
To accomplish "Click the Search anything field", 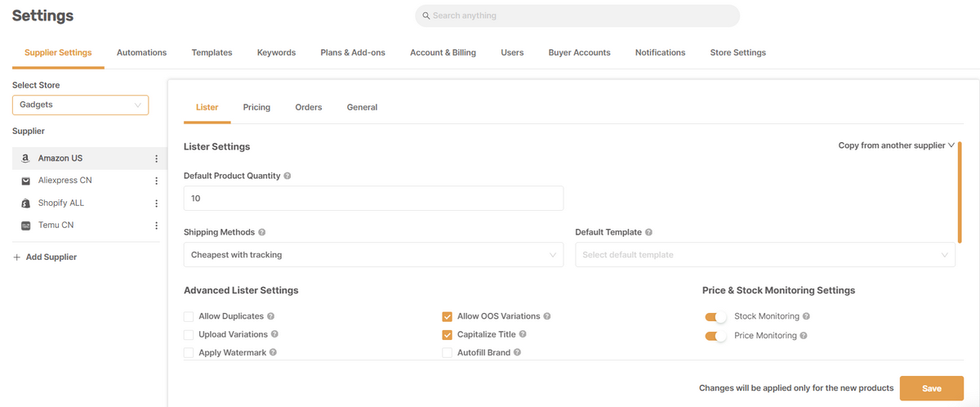I will 577,16.
